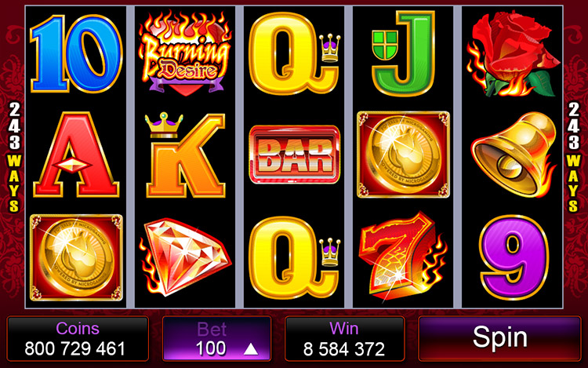Tap the green J symbol

404,53
